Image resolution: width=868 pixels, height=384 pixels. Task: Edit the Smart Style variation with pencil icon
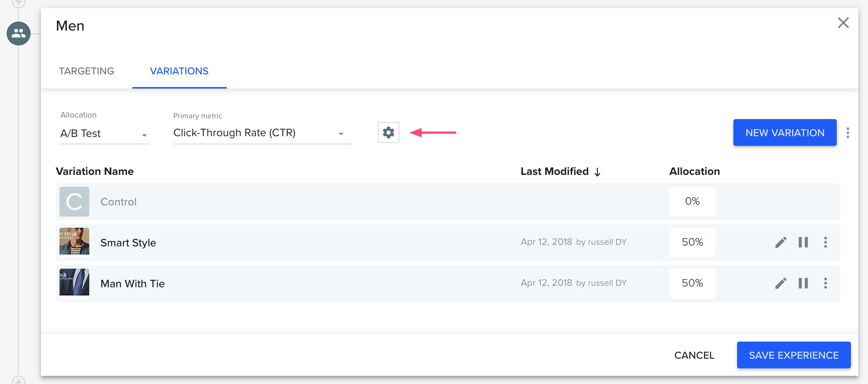(780, 242)
